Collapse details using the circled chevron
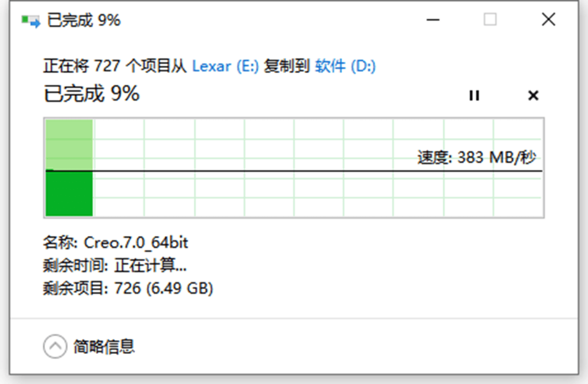588x384 pixels. tap(55, 347)
